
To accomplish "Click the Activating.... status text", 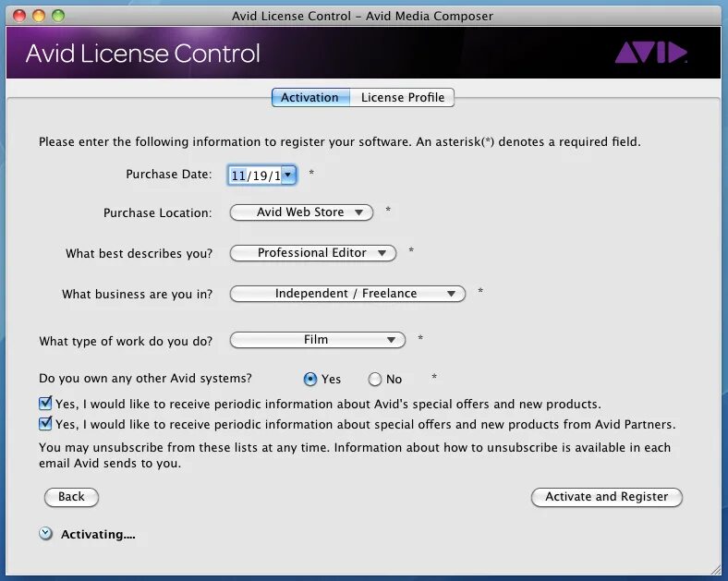I will pos(98,535).
